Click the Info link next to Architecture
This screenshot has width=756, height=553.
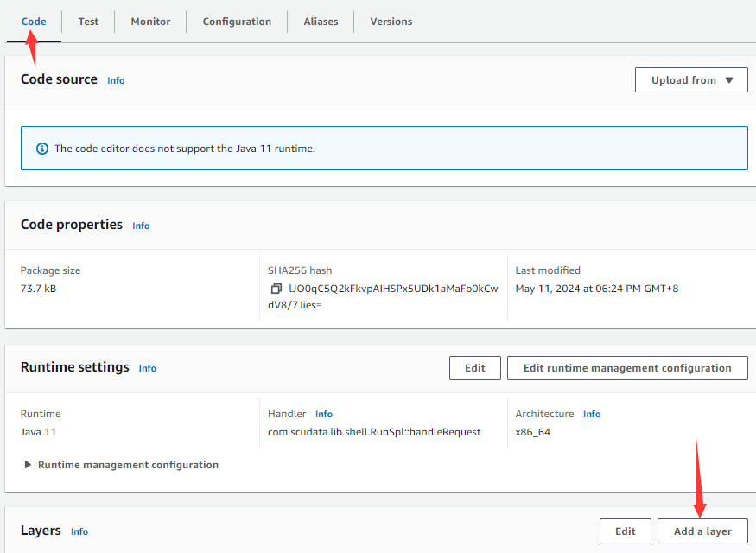[592, 414]
